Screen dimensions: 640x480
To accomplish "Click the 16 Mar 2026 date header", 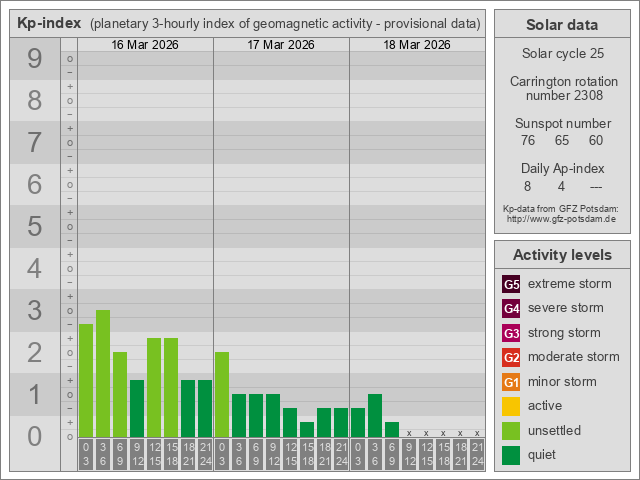I will pos(145,45).
